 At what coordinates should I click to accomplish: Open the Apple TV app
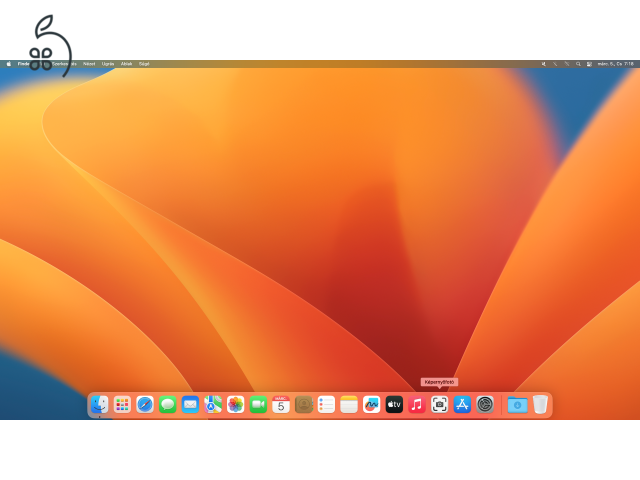394,404
